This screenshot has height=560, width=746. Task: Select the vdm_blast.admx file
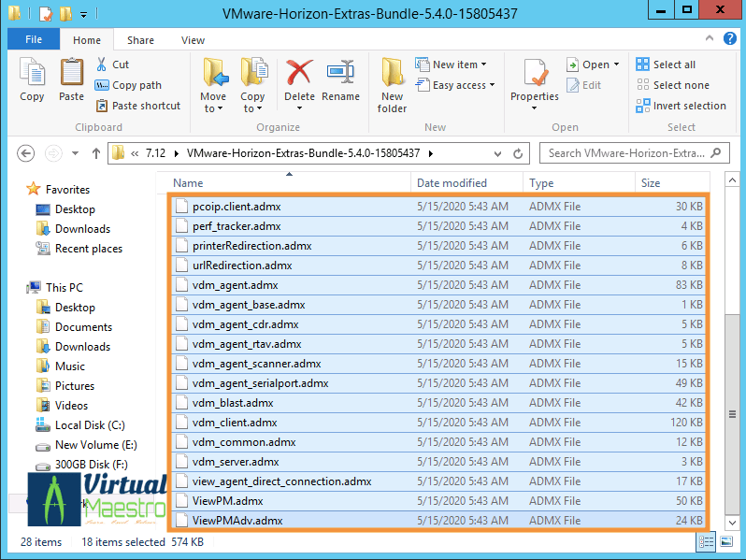click(x=233, y=403)
